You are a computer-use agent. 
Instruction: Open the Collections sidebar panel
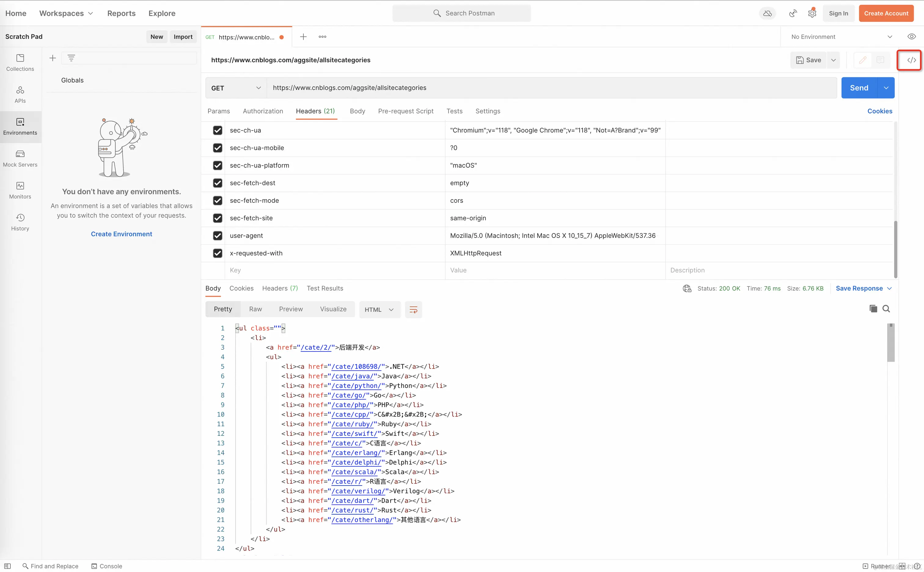coord(20,62)
